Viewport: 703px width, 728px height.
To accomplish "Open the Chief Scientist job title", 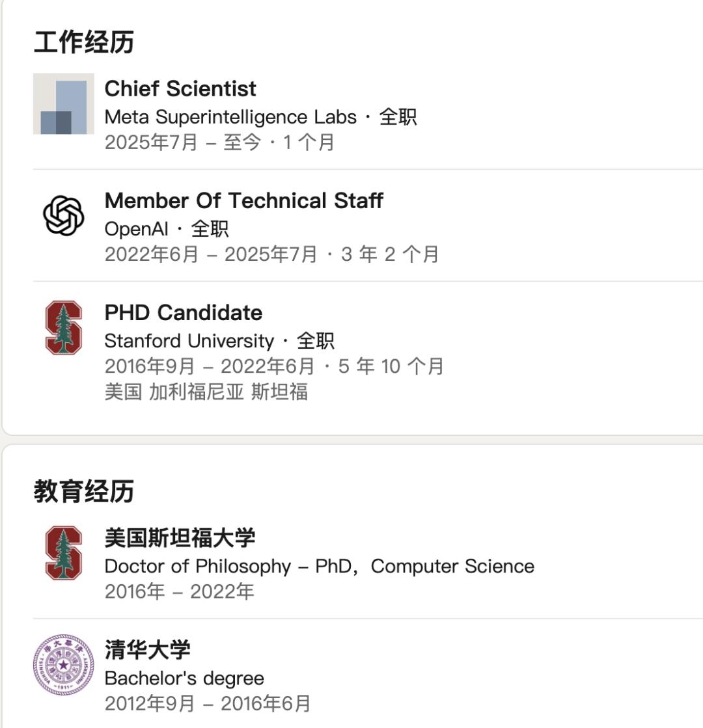I will [180, 88].
